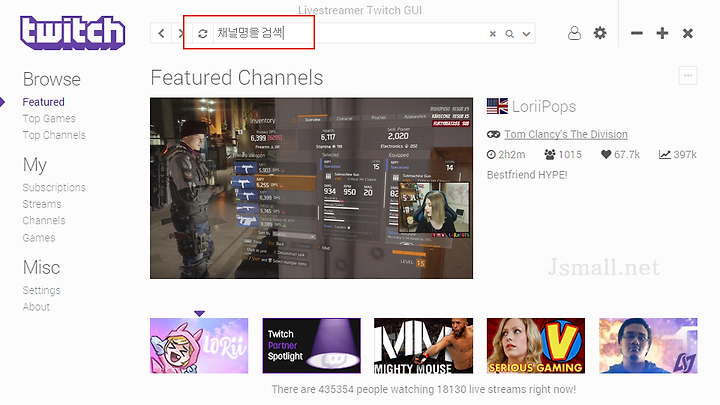Refresh the page with the reload icon
This screenshot has width=720, height=405.
pyautogui.click(x=202, y=34)
